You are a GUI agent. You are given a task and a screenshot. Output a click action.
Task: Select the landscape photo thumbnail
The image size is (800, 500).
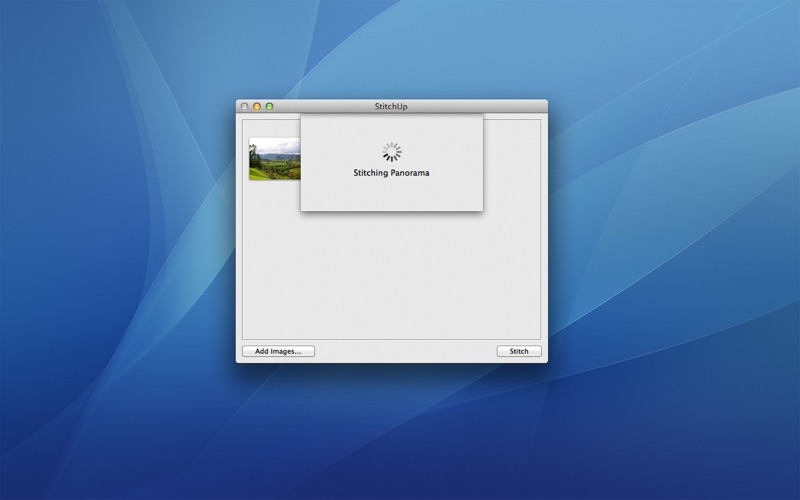(x=274, y=159)
